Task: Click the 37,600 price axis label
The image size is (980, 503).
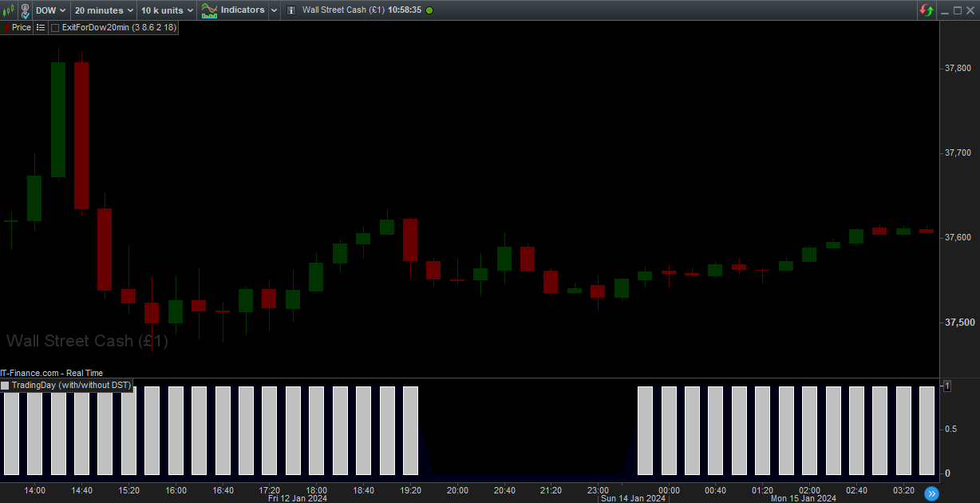Action: tap(958, 237)
